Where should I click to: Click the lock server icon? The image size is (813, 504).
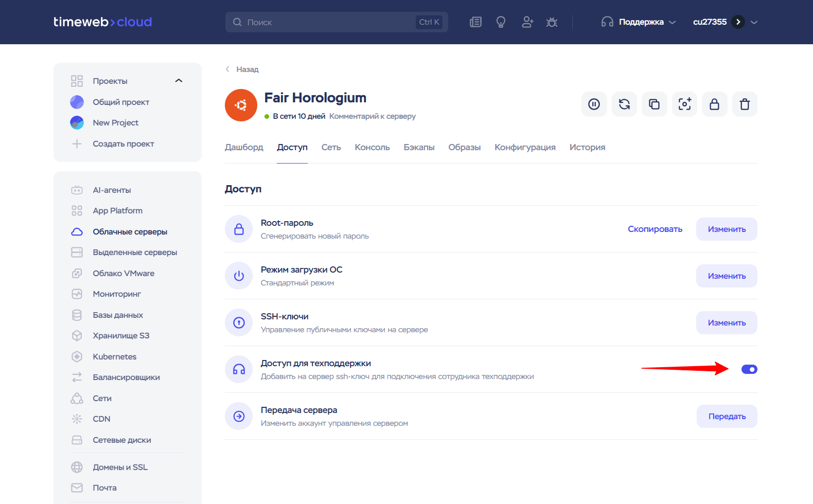(714, 104)
